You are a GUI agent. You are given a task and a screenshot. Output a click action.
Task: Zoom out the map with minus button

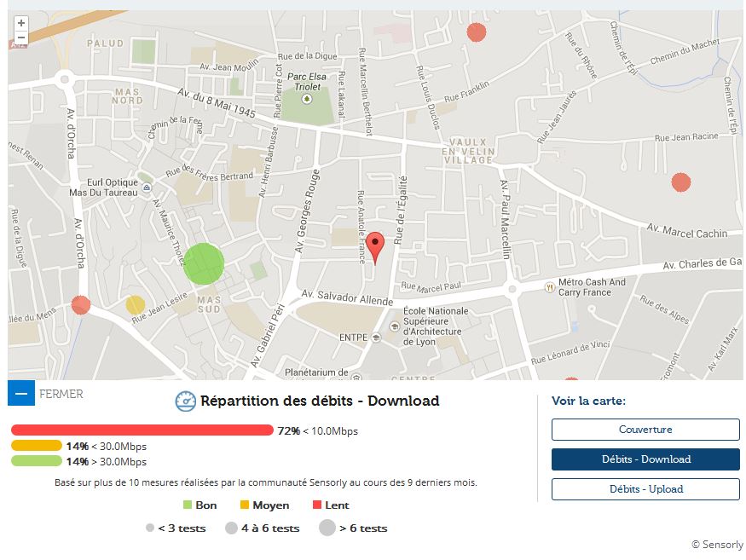(21, 38)
